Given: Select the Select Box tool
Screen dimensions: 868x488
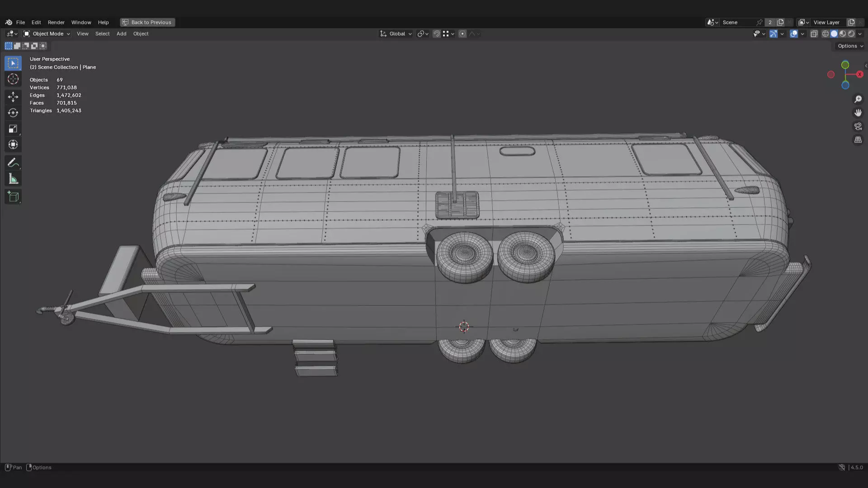Looking at the screenshot, I should point(13,63).
